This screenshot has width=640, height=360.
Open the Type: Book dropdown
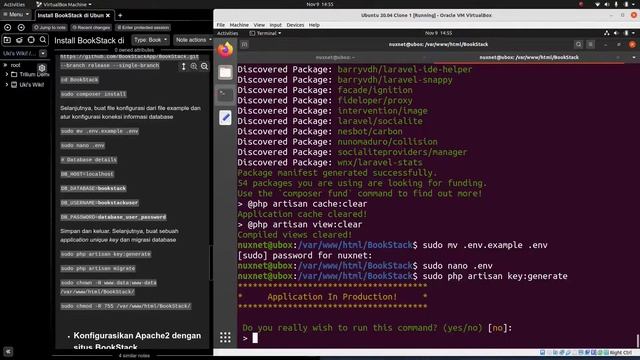click(150, 40)
